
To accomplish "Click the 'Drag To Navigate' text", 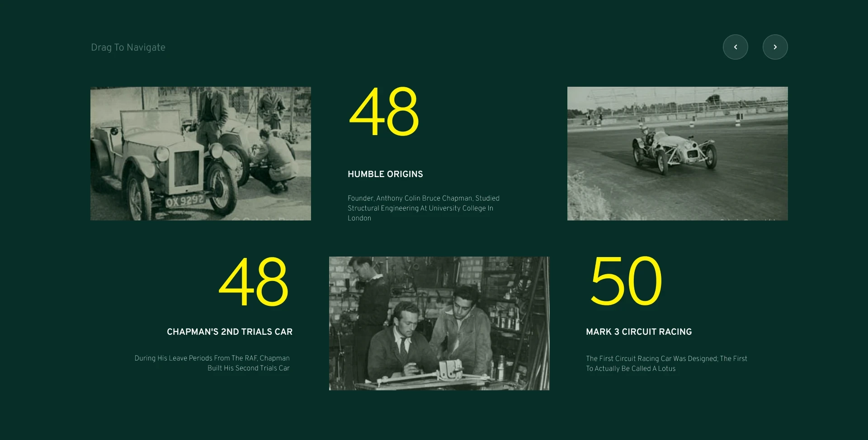I will (x=128, y=47).
